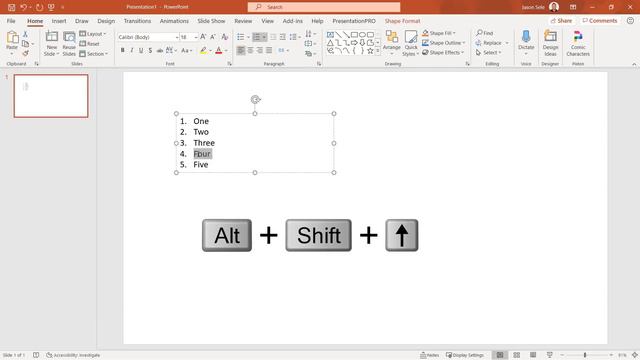The image size is (640, 360).
Task: Expand bullets list dropdown arrow
Action: [x=248, y=37]
